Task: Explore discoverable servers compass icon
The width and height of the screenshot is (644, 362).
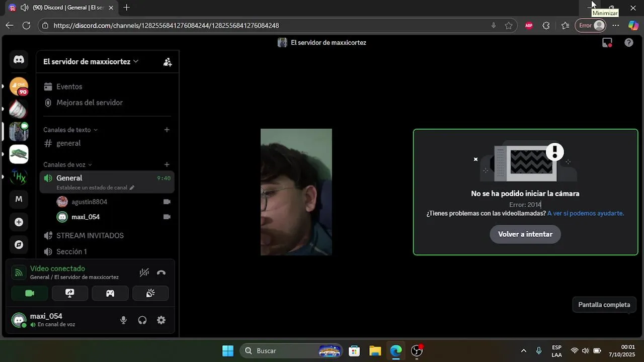Action: [x=19, y=245]
